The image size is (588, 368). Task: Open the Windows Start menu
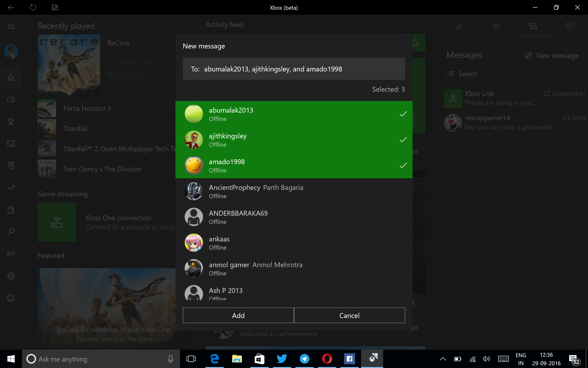tap(11, 359)
